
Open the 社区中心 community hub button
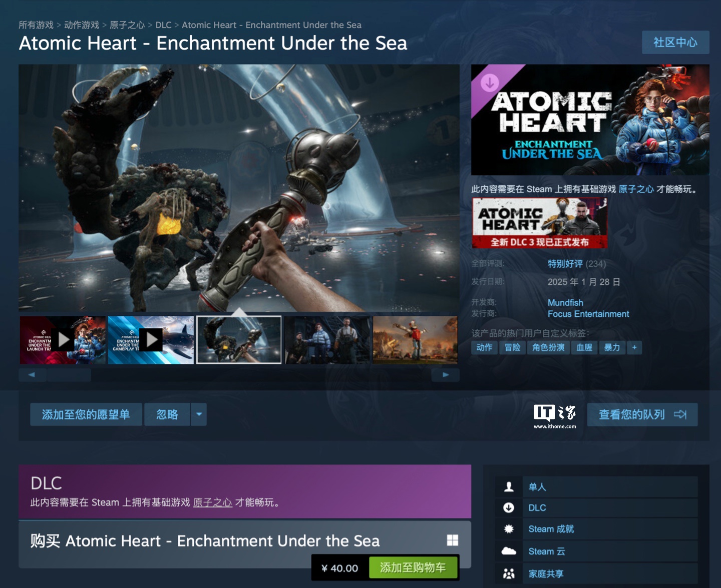coord(675,43)
